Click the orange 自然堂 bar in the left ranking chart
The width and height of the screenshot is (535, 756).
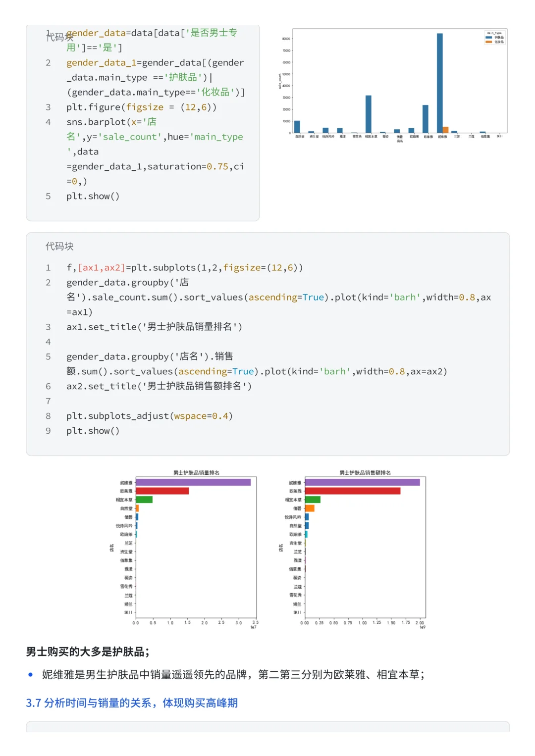click(x=137, y=508)
